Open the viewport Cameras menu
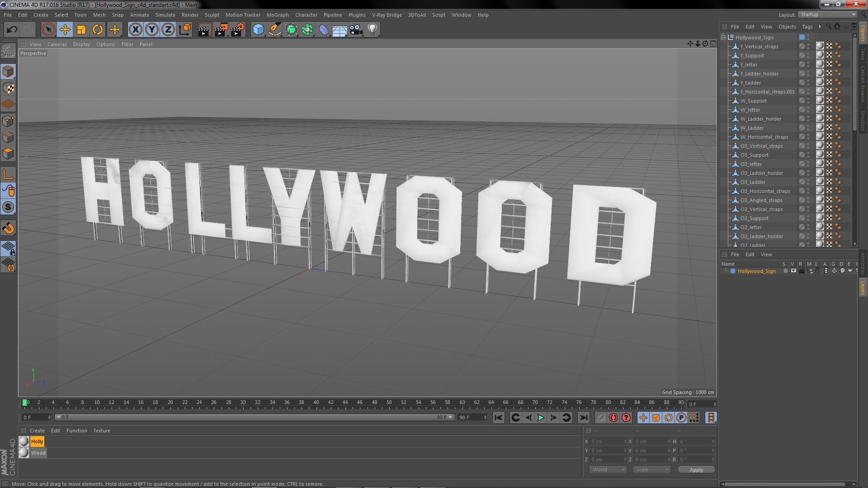 pyautogui.click(x=57, y=44)
